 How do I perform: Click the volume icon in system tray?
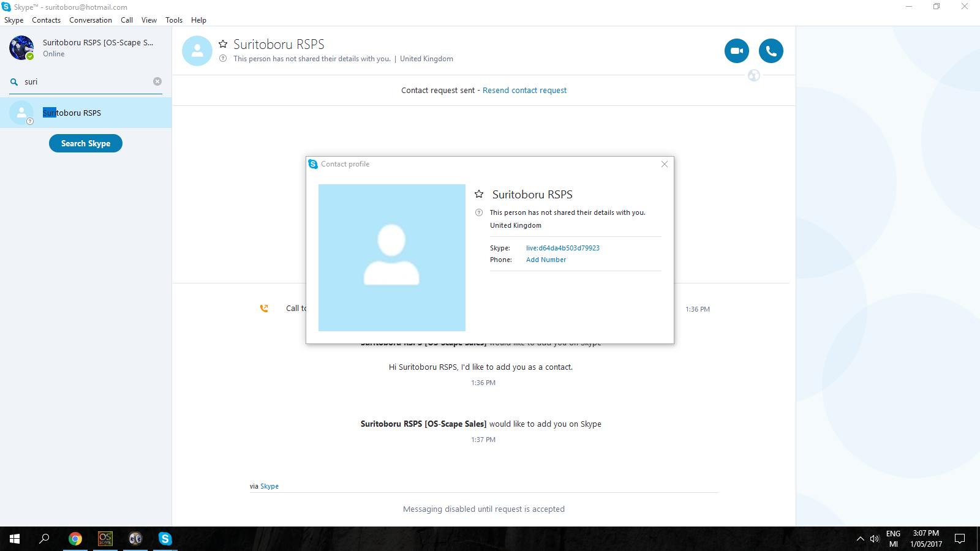point(875,539)
